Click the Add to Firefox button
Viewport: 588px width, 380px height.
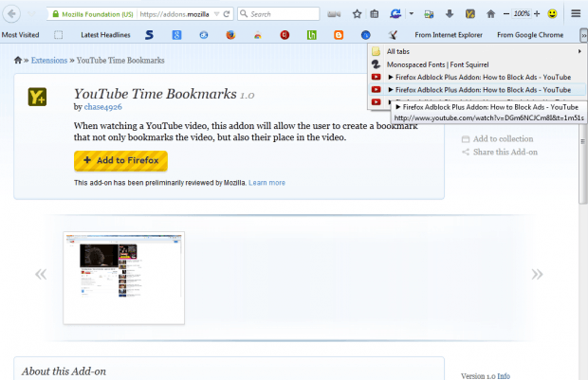pyautogui.click(x=120, y=161)
